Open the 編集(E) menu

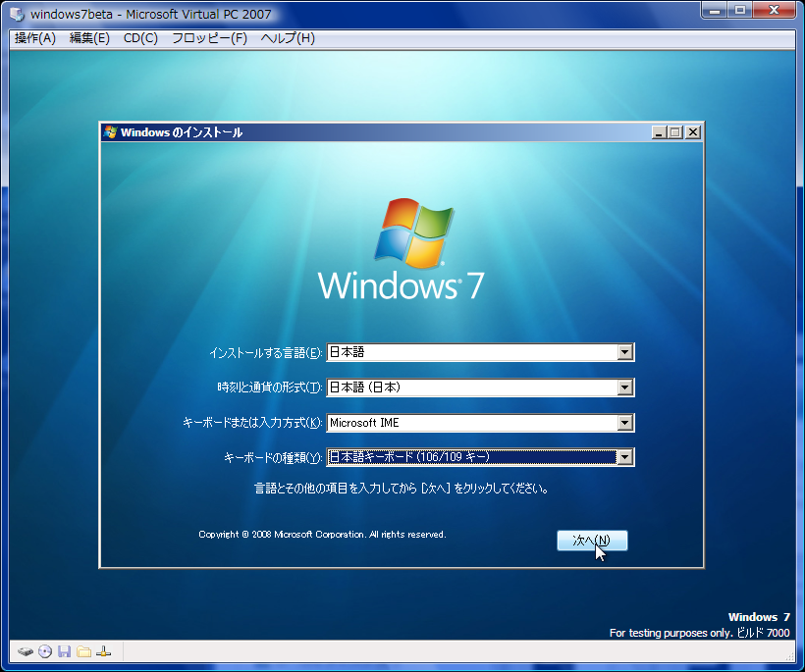pos(90,38)
